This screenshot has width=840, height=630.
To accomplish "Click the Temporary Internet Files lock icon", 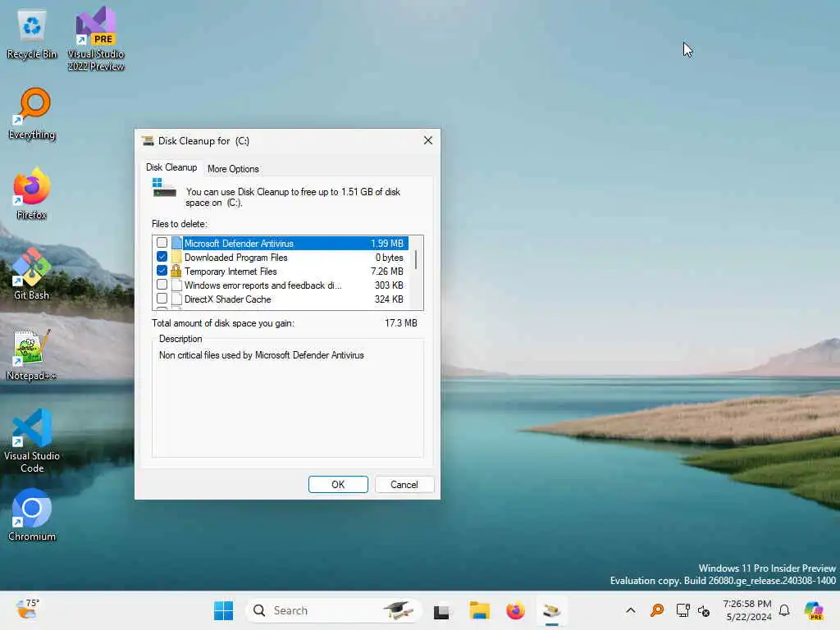I will [176, 271].
